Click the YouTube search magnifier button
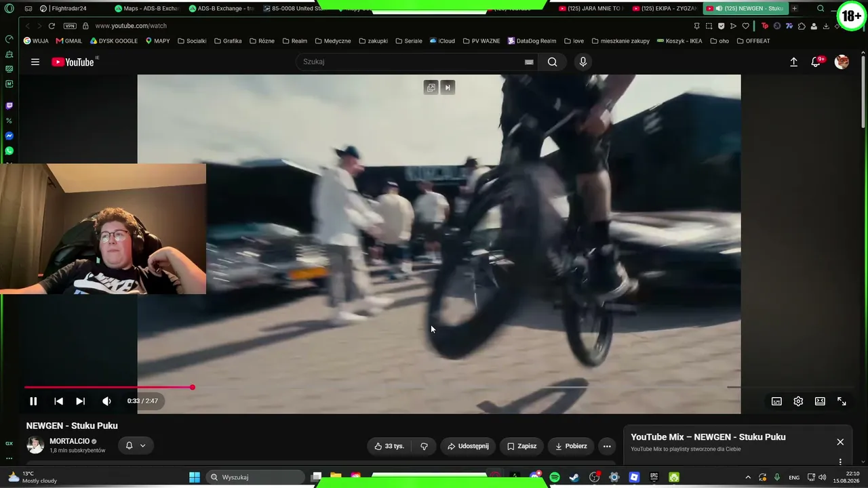The image size is (868, 488). coord(553,62)
